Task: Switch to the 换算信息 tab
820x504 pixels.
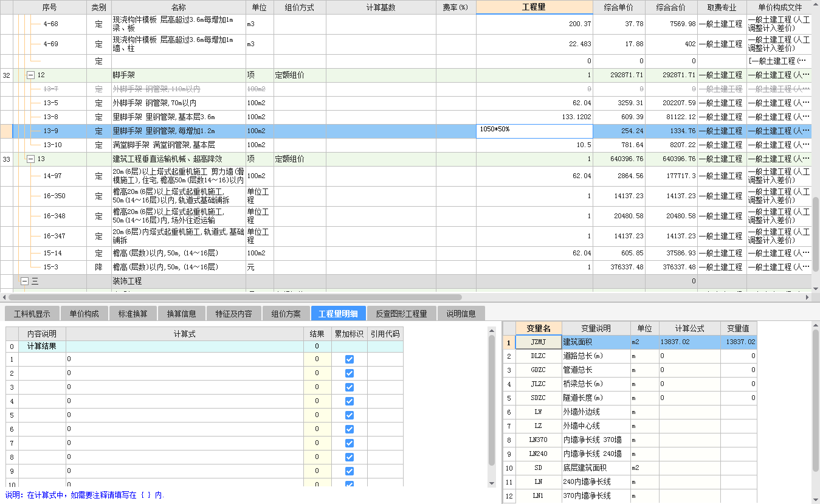Action: pos(181,314)
